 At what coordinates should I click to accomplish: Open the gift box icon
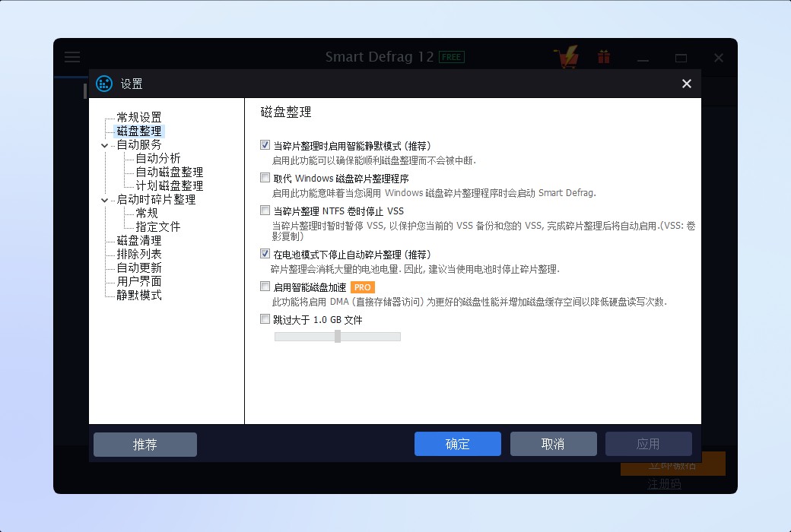[x=604, y=56]
